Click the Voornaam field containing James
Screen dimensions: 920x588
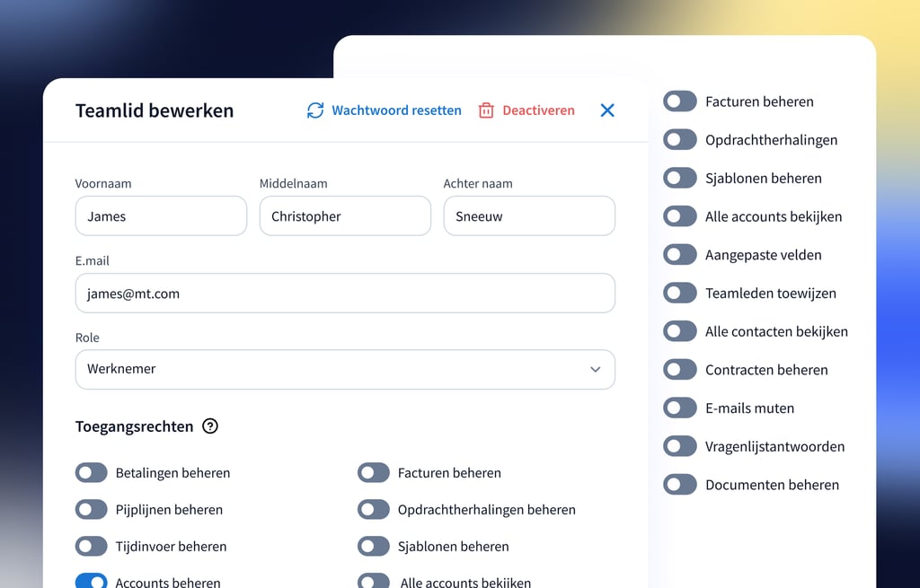[x=161, y=216]
